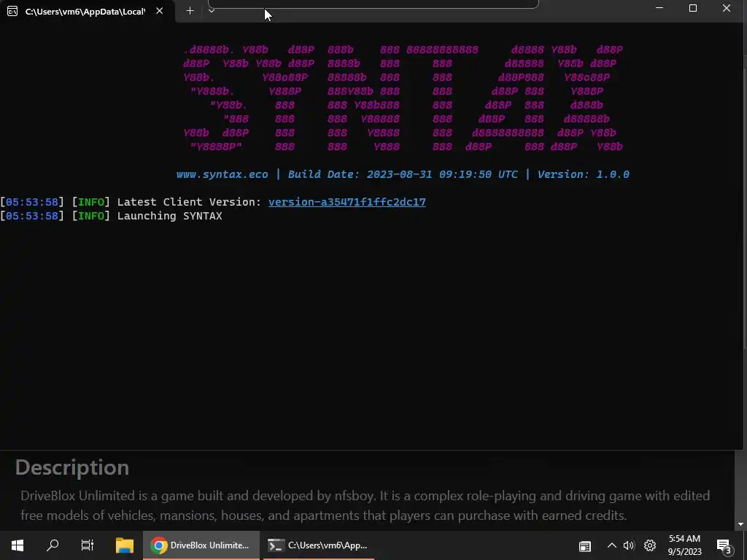Click the 'Latest Client Version:' text
Image resolution: width=747 pixels, height=560 pixels.
(x=189, y=202)
